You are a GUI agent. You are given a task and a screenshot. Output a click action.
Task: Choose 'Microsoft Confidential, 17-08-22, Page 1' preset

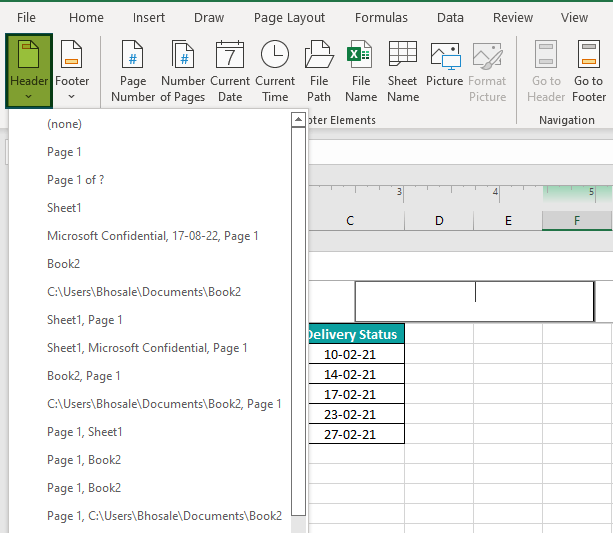pyautogui.click(x=150, y=236)
